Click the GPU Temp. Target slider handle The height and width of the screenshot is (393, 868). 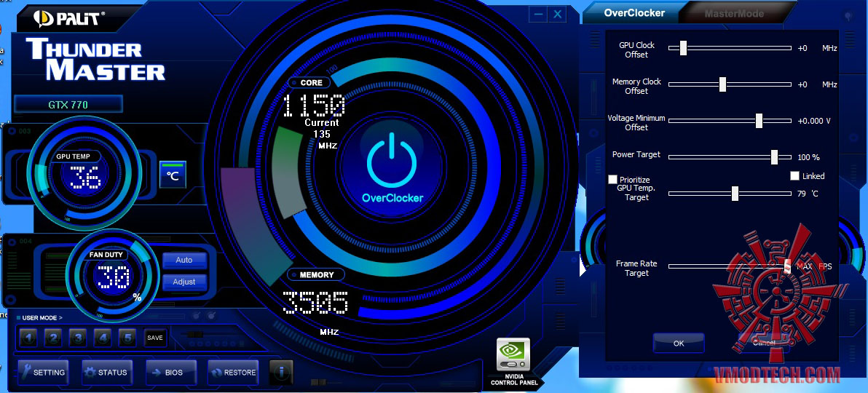coord(735,193)
